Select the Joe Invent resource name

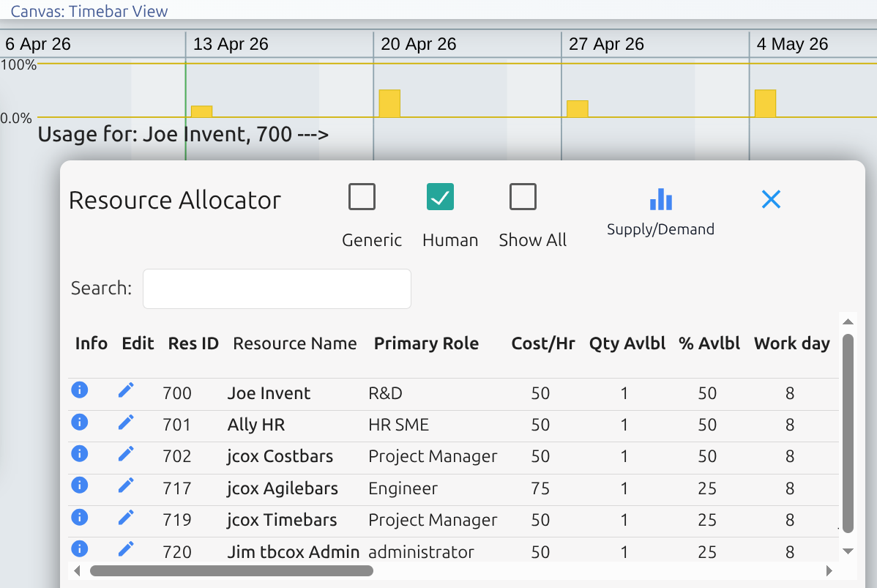tap(269, 393)
